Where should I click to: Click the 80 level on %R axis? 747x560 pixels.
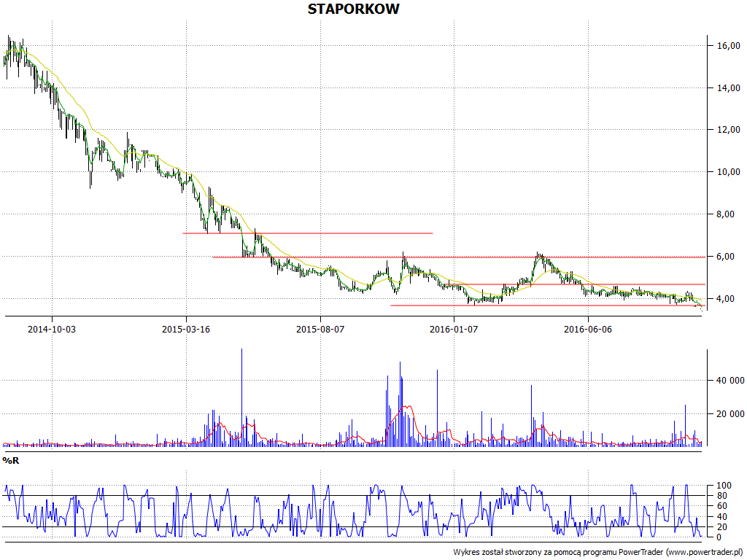click(x=722, y=496)
